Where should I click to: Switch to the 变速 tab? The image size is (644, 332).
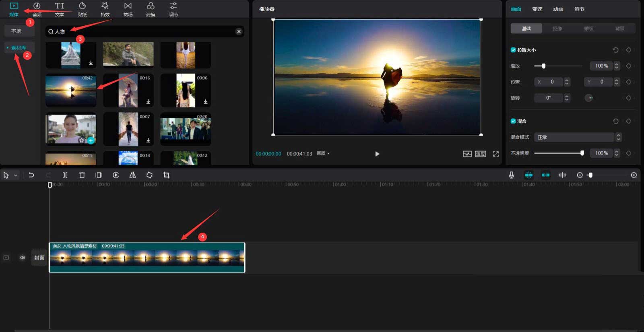click(537, 9)
